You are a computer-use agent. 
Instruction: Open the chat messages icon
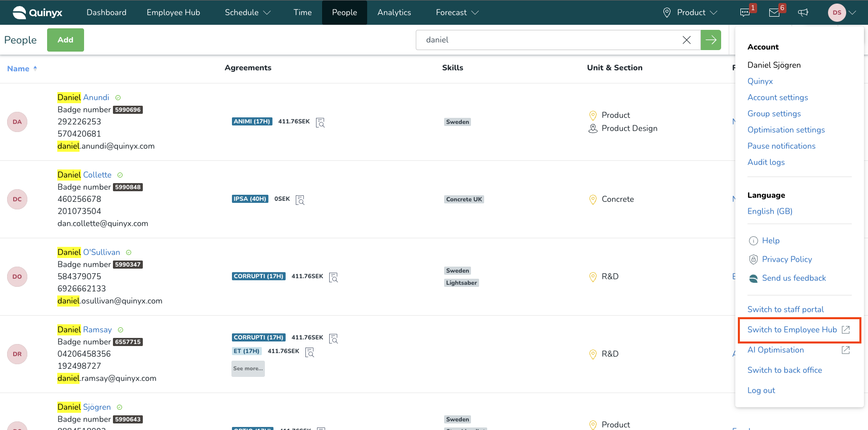coord(745,13)
